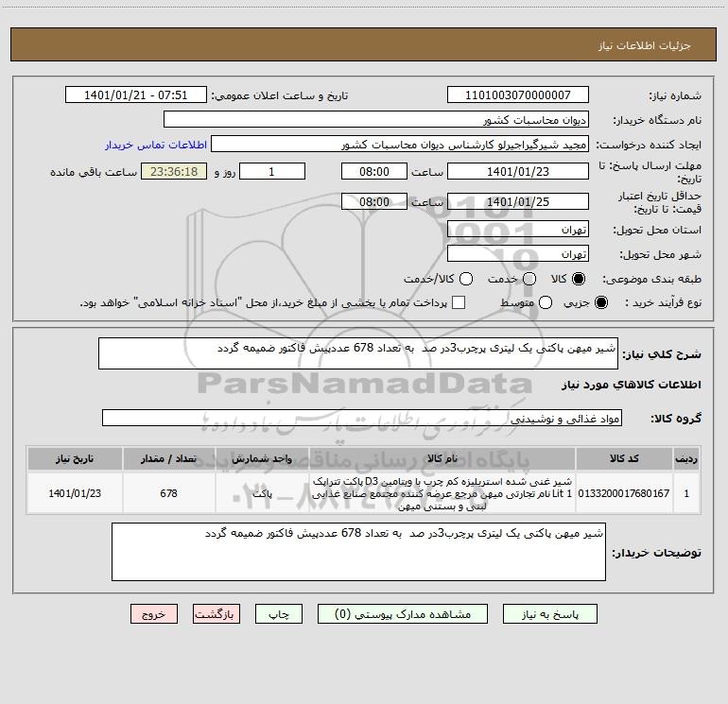Check the اسناد خزانه اسلامی payment checkbox
This screenshot has width=728, height=704.
click(459, 302)
